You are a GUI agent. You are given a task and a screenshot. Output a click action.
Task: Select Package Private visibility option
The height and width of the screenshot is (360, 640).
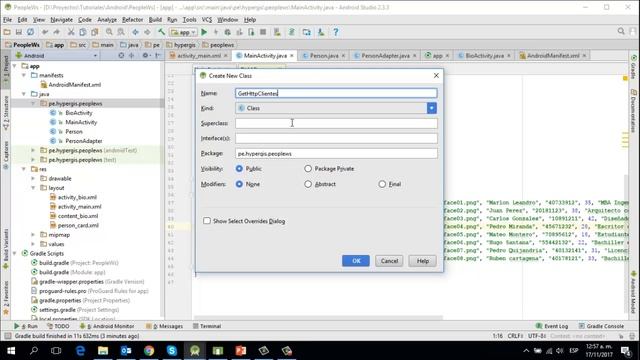[308, 169]
